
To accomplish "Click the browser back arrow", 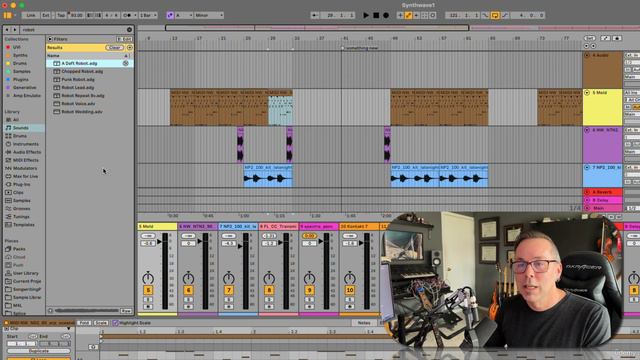I will [x=7, y=30].
